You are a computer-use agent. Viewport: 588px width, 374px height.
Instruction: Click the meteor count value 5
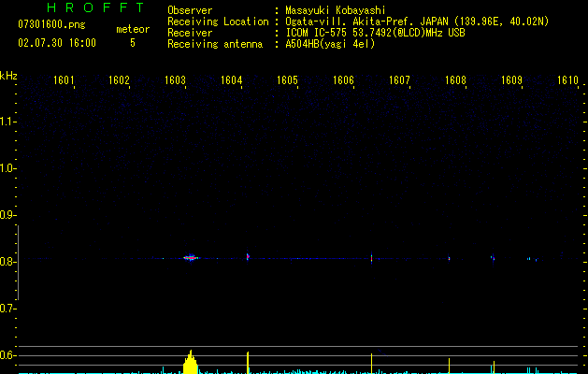point(133,43)
